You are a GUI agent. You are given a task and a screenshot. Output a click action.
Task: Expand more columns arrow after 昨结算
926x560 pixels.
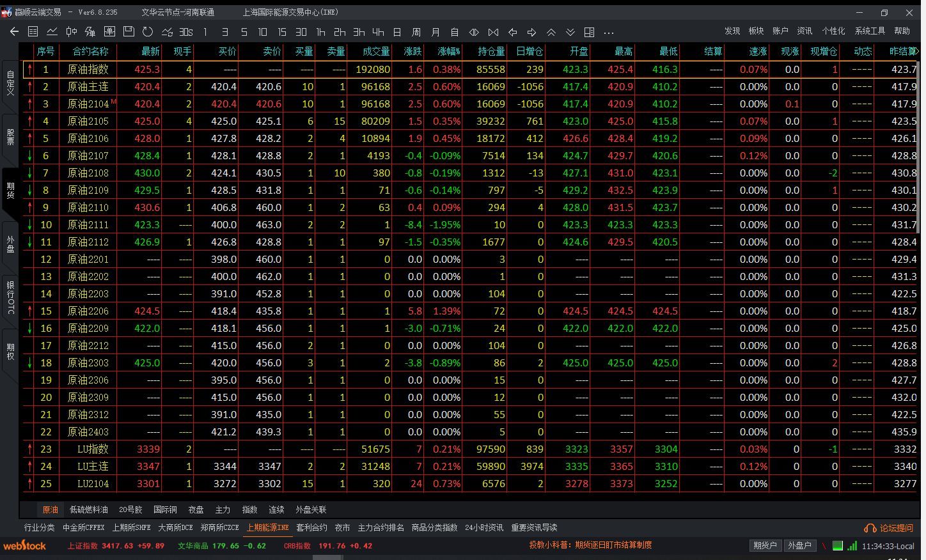[918, 51]
